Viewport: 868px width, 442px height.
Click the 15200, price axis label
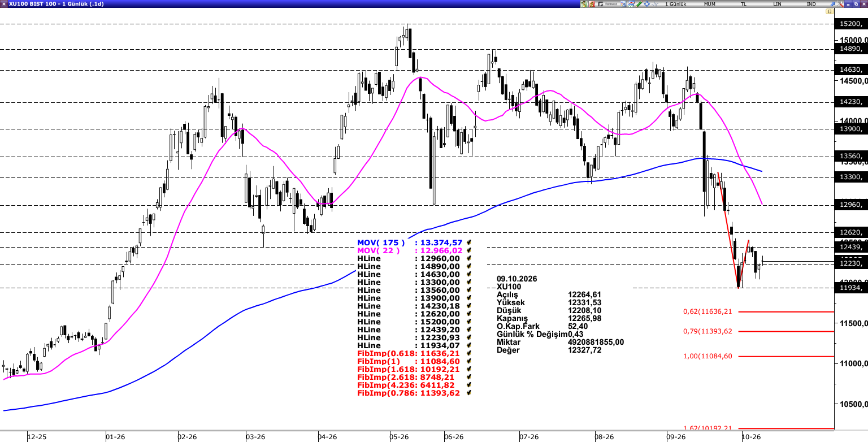click(851, 24)
